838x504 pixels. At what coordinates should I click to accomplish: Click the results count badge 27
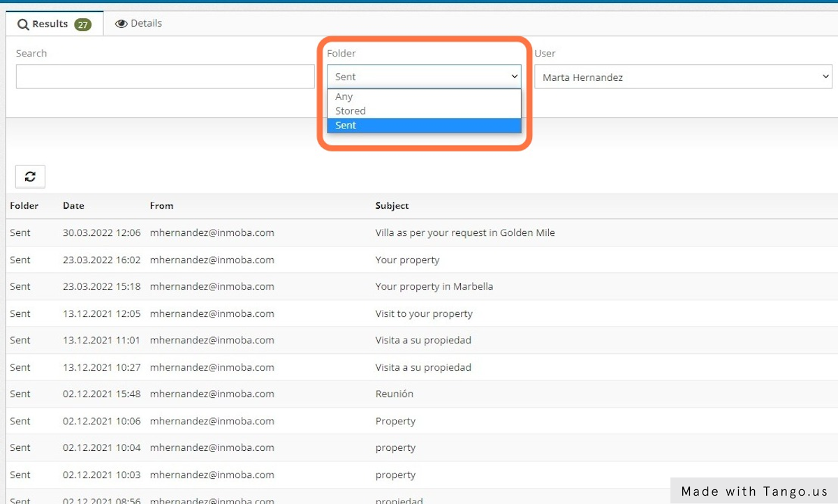coord(83,24)
